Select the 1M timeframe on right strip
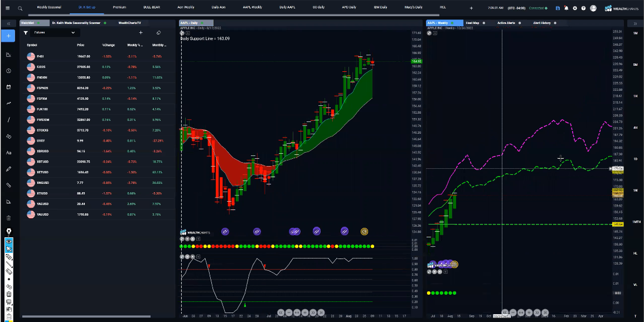644x322 pixels. (635, 33)
